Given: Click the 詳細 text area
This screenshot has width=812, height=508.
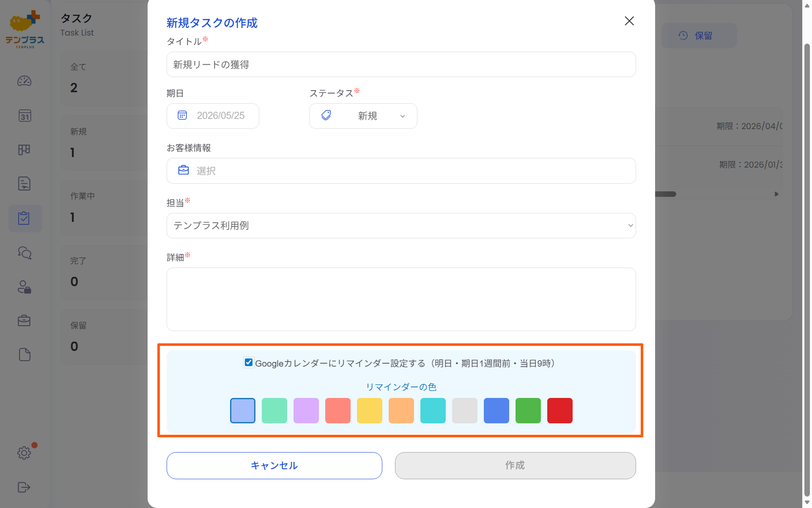Looking at the screenshot, I should coord(401,299).
